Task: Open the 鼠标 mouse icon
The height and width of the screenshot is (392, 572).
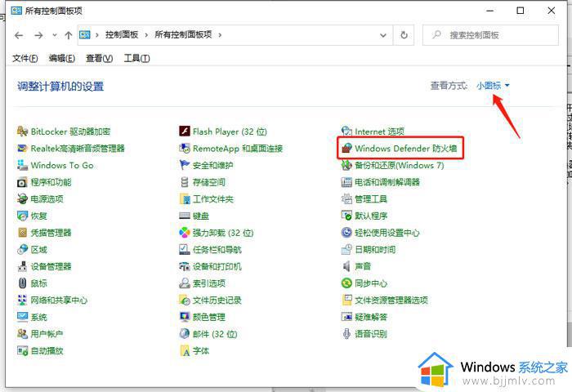Action: 22,283
